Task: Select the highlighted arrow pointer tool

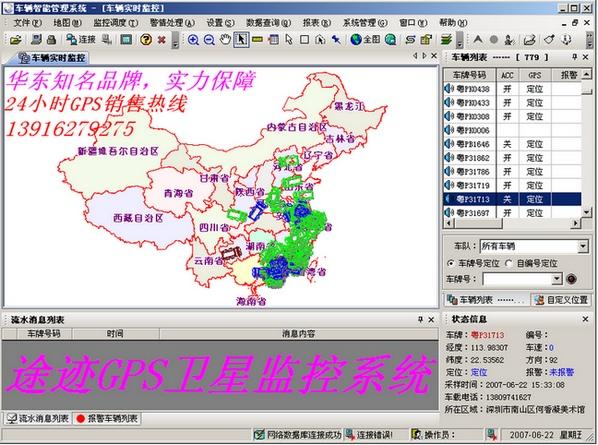Action: (x=241, y=39)
